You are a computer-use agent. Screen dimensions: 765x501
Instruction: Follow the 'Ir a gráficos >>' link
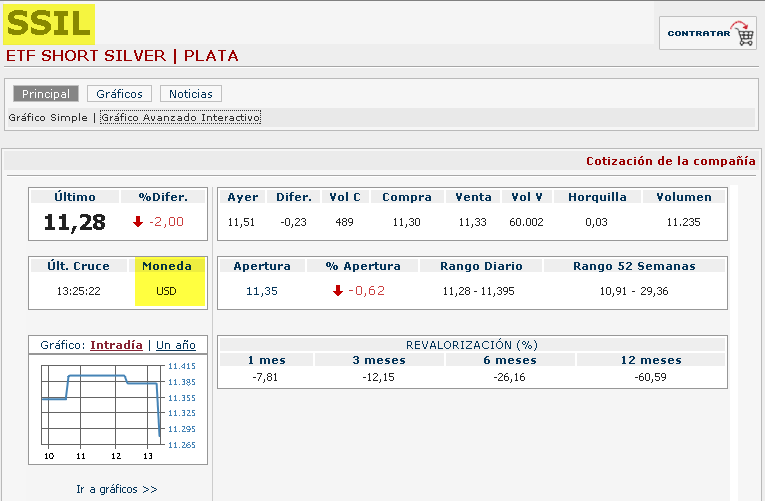[x=117, y=489]
